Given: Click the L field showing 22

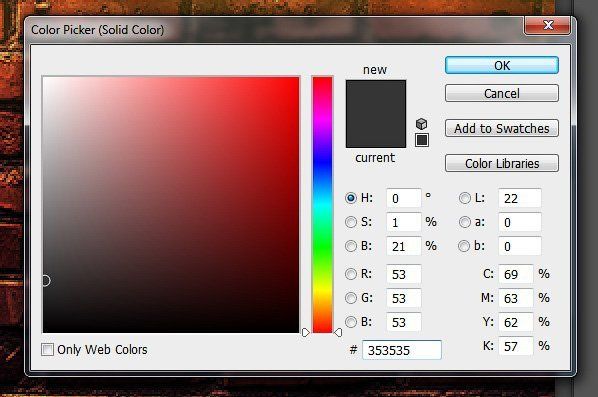Looking at the screenshot, I should [520, 198].
